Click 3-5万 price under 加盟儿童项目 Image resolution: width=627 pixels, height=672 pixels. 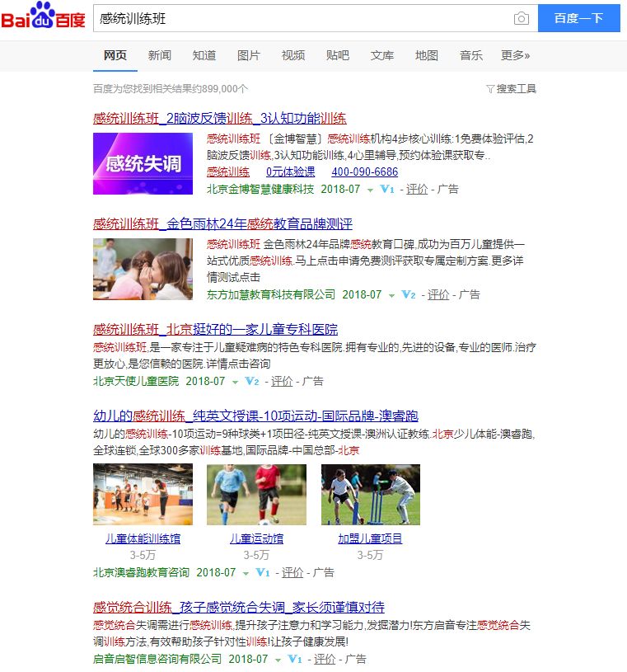(x=371, y=555)
